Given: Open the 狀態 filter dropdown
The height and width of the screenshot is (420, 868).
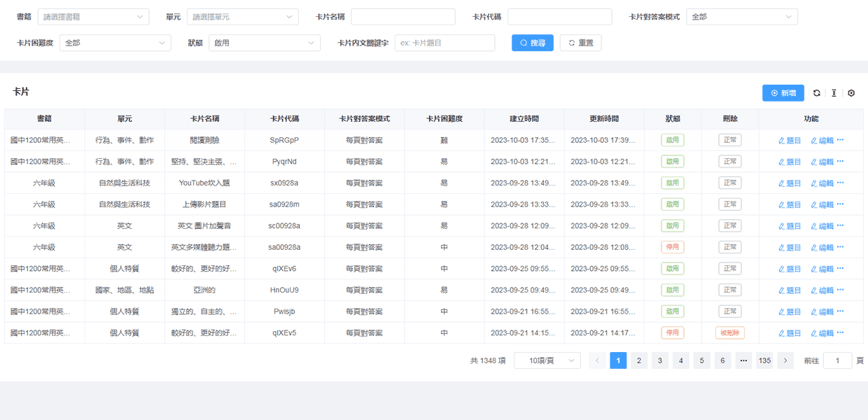Looking at the screenshot, I should click(264, 43).
